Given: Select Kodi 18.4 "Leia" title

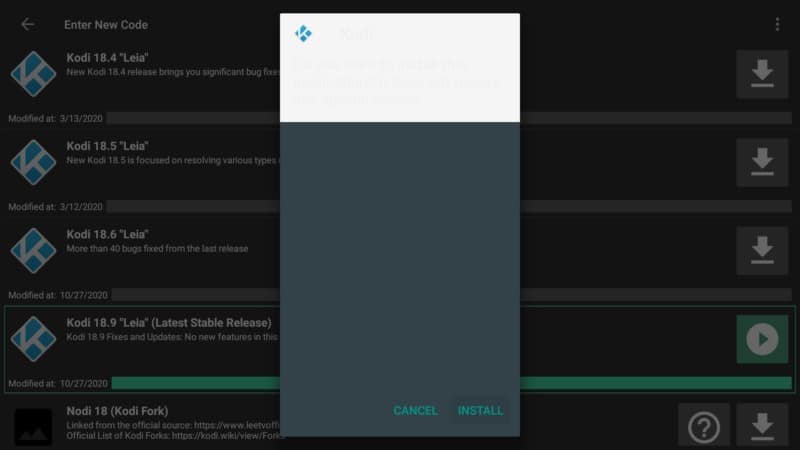Looking at the screenshot, I should tap(107, 58).
